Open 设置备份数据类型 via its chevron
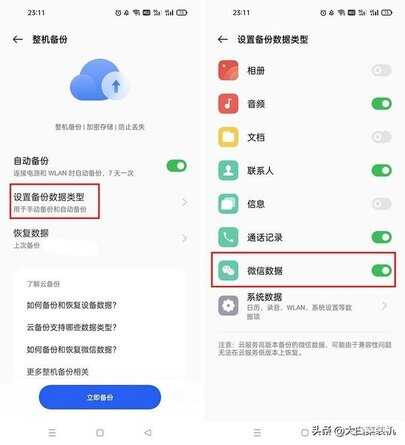 tap(185, 202)
